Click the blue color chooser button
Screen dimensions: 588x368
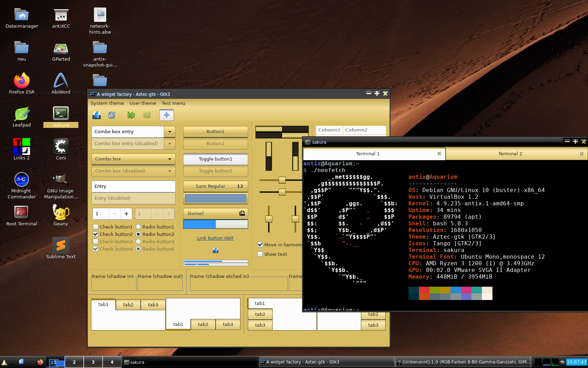[215, 198]
